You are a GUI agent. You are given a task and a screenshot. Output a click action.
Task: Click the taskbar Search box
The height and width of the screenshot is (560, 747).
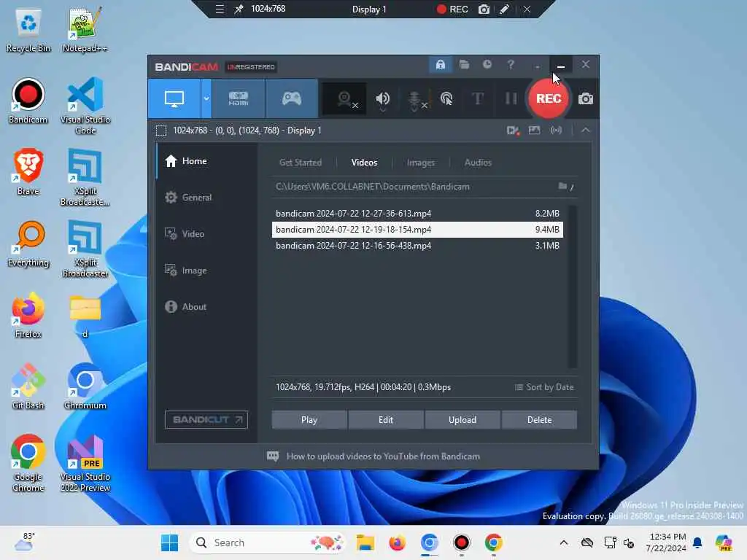coord(267,542)
